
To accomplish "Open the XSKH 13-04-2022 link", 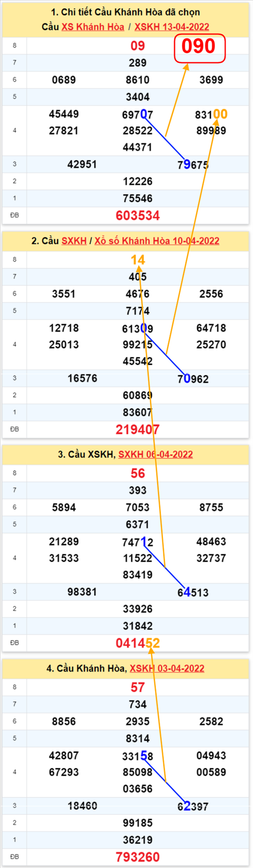I will (172, 27).
